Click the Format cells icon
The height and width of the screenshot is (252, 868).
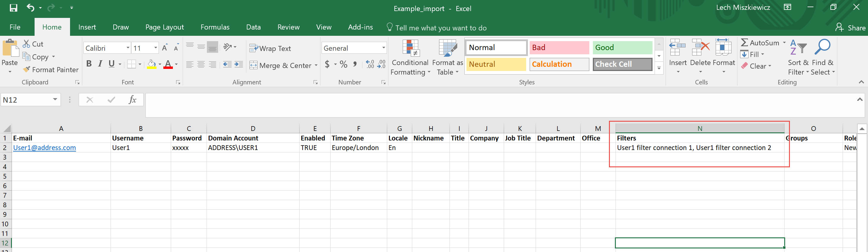pos(723,47)
